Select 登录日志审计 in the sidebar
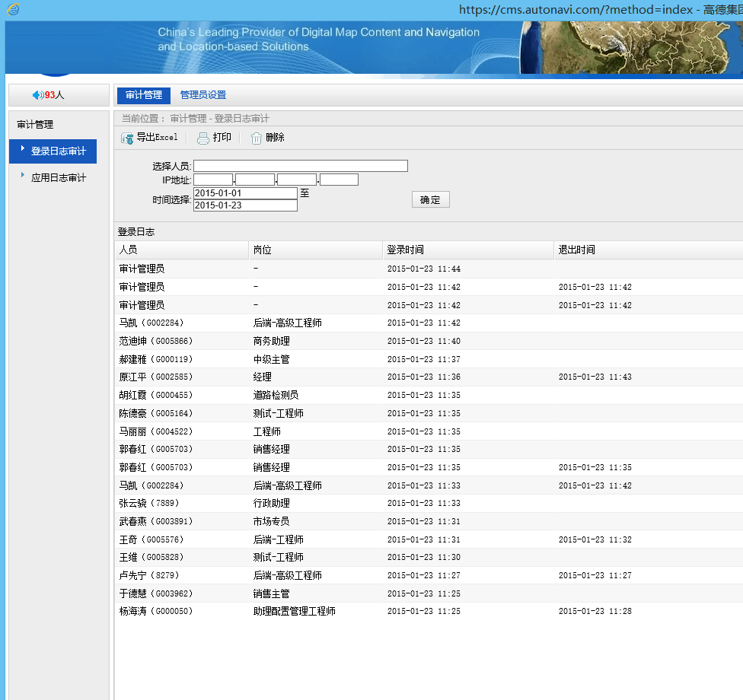743x700 pixels. [x=53, y=151]
